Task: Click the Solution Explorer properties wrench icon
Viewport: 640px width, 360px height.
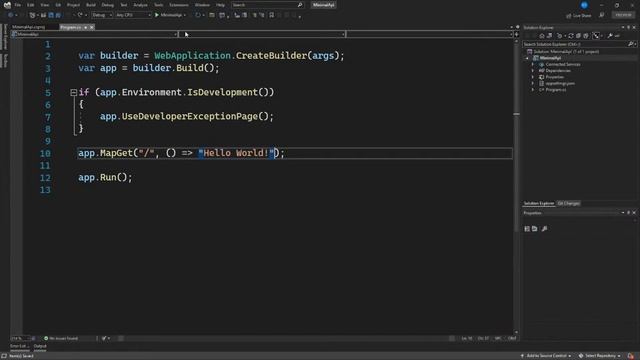Action: click(x=610, y=36)
